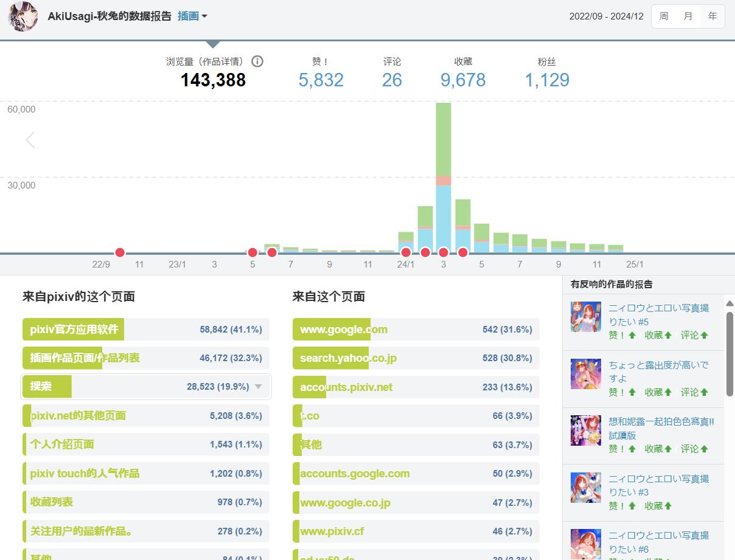Select the 粉丝 metric showing 1,129
The width and height of the screenshot is (735, 560).
click(547, 72)
